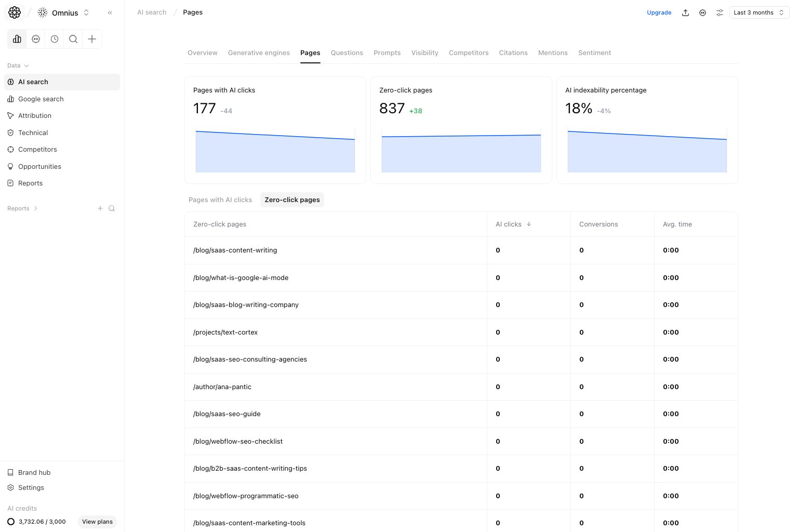Open Settings in the sidebar
Viewport: 798px width, 532px height.
point(62,487)
